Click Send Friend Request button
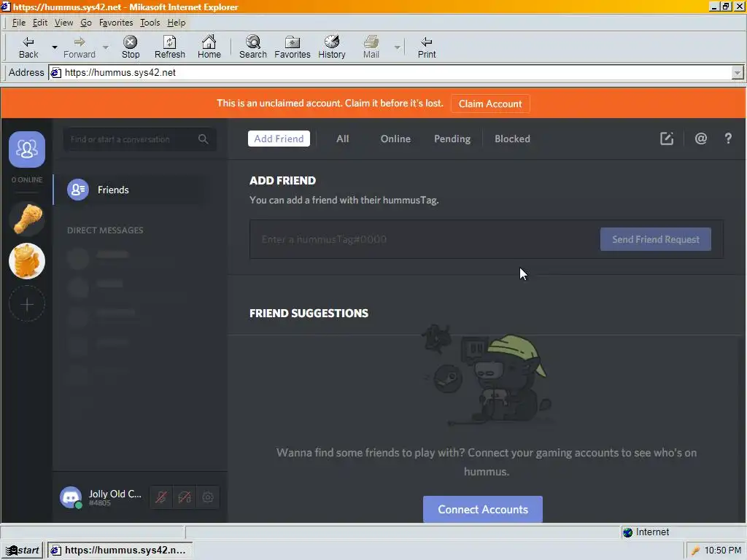The image size is (747, 560). [x=656, y=239]
